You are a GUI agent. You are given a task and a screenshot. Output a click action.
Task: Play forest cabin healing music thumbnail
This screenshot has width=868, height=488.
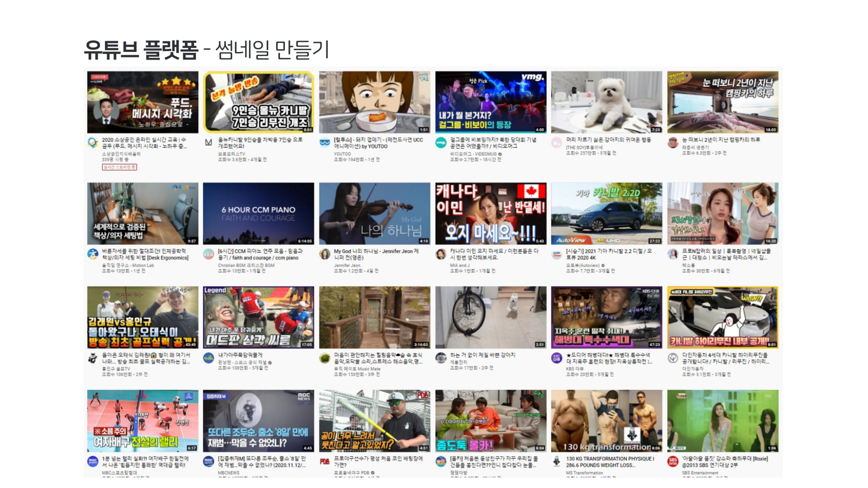point(375,317)
